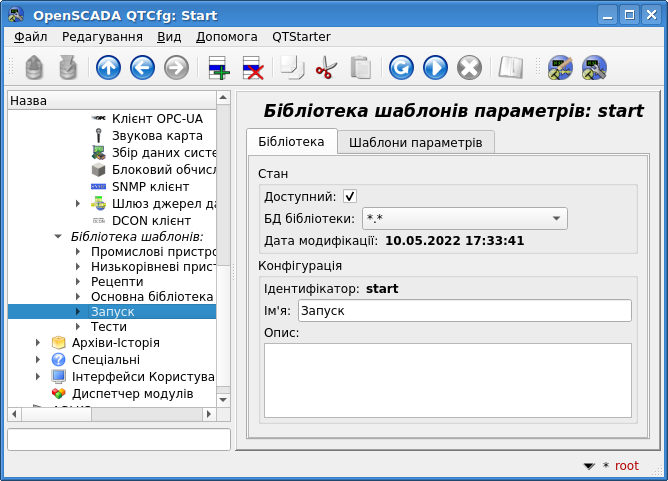Select SNMP клієнт in the tree

150,187
